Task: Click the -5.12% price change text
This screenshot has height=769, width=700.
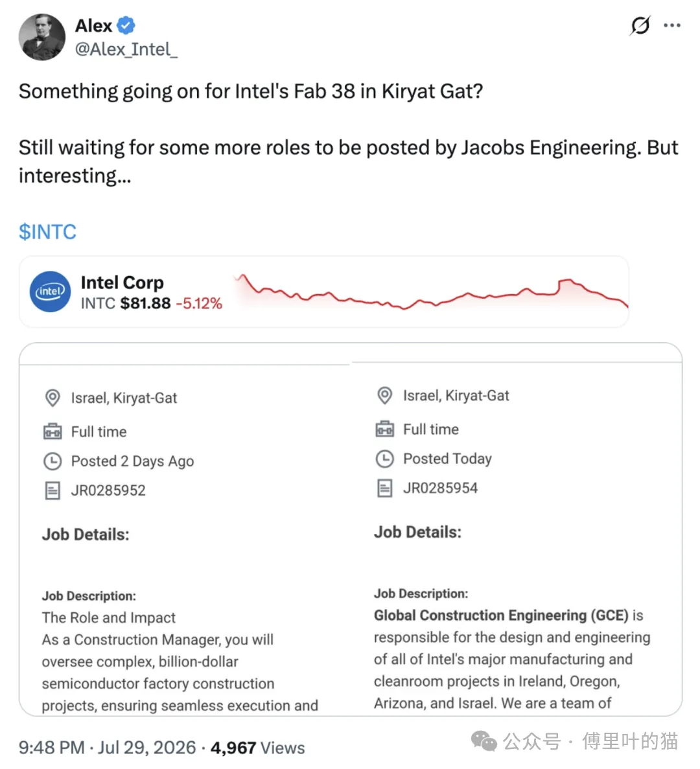Action: [x=199, y=304]
